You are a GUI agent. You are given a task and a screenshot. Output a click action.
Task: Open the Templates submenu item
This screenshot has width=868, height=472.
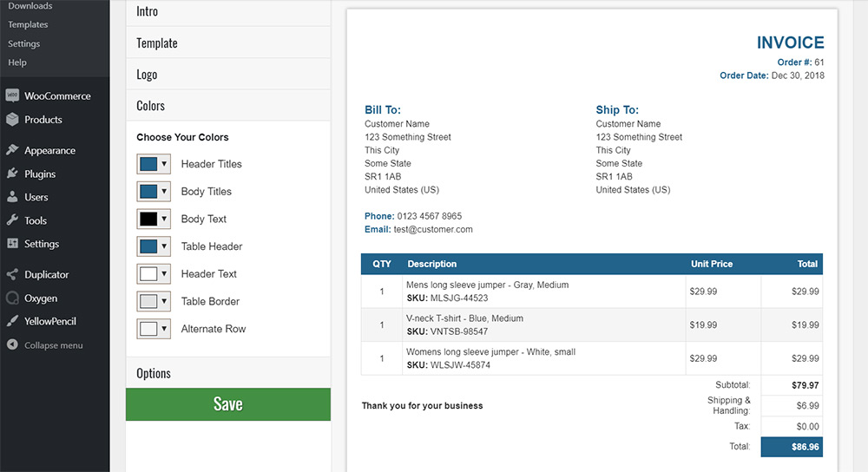pos(28,24)
